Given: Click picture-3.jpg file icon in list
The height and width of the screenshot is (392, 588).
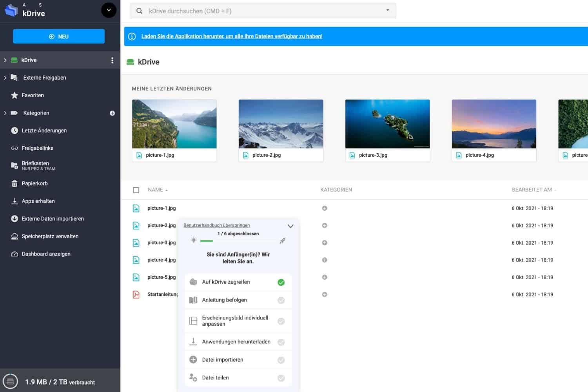Looking at the screenshot, I should (136, 243).
